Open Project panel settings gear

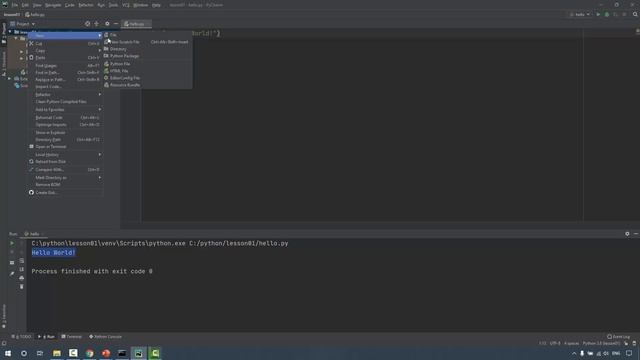coord(107,24)
